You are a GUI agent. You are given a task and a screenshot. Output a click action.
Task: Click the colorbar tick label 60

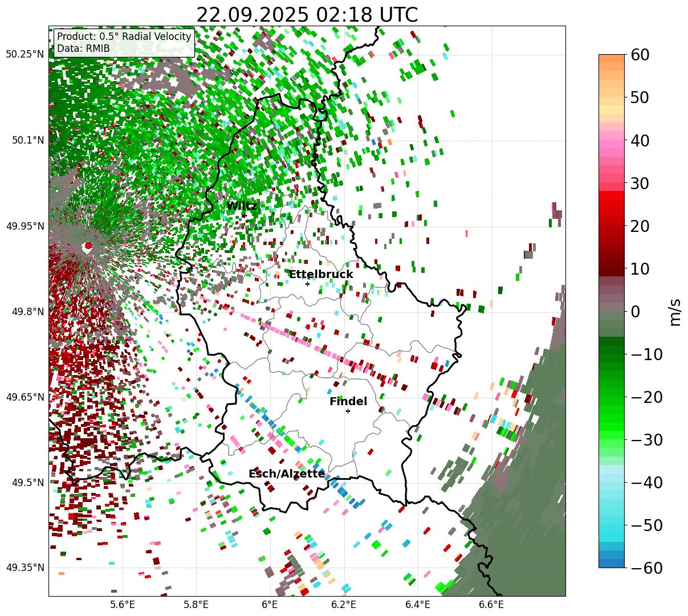640,55
